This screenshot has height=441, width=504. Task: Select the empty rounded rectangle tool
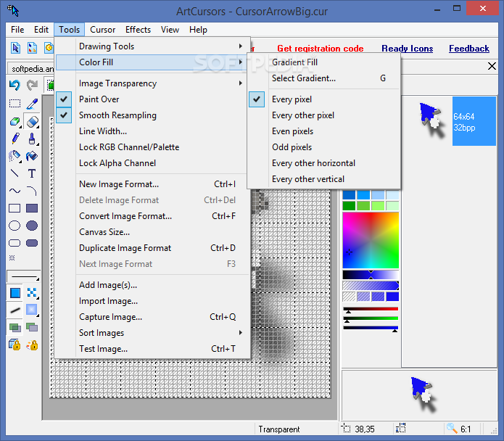tap(15, 243)
